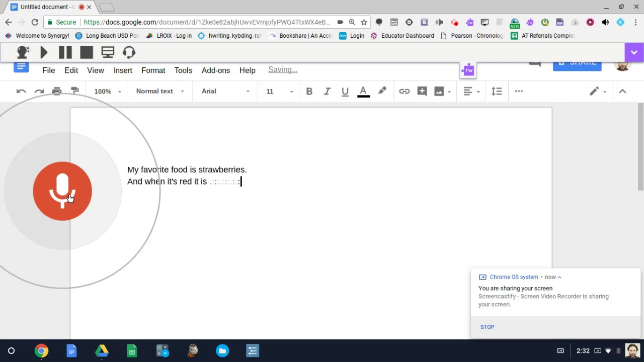This screenshot has width=644, height=362.
Task: Open the View menu
Action: click(95, 70)
